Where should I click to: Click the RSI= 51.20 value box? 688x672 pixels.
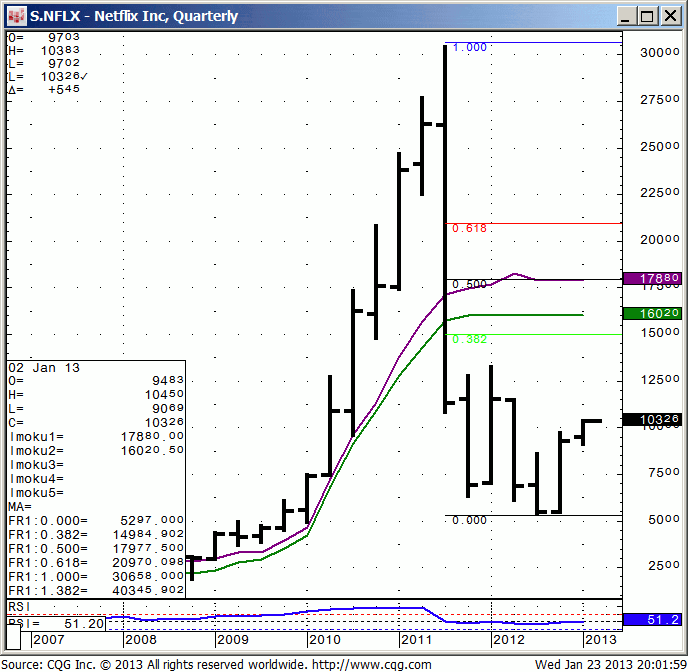tap(56, 623)
